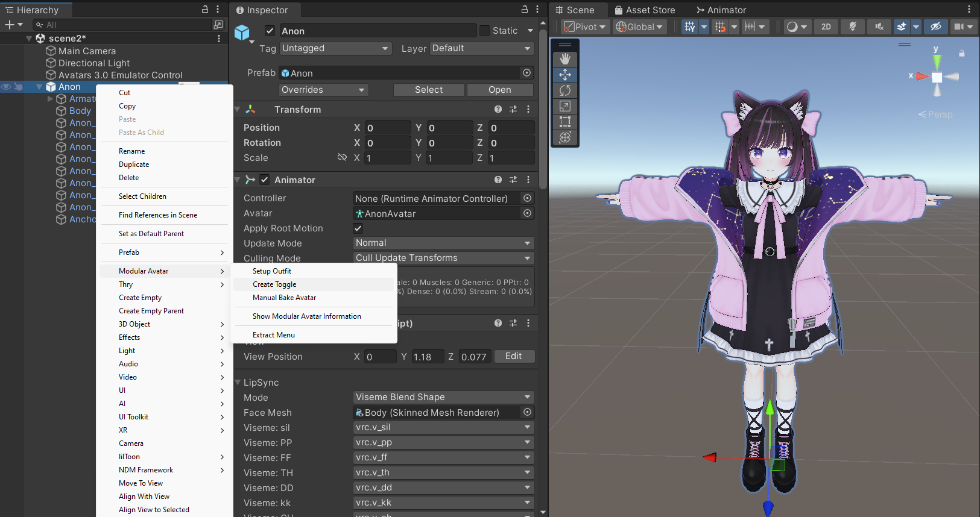Screen dimensions: 980x517
Task: Toggle Anon visibility eye in Hierarchy
Action: [7, 87]
